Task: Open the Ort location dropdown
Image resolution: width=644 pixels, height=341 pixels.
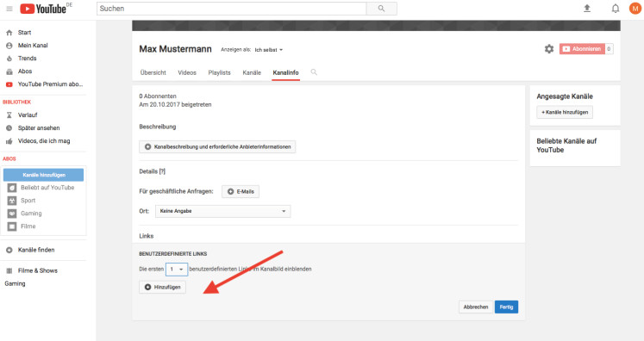Action: click(x=222, y=211)
